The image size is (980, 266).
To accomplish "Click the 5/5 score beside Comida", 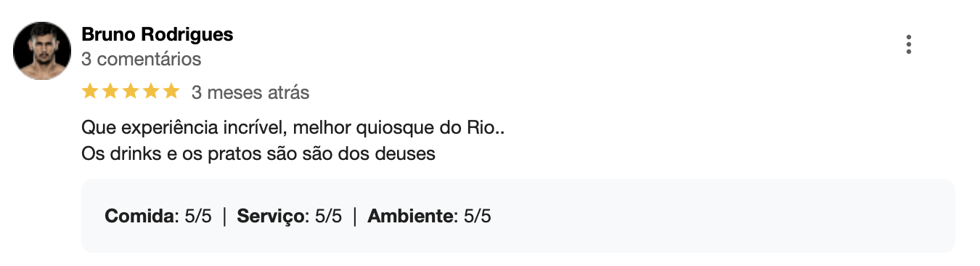I will (x=198, y=216).
